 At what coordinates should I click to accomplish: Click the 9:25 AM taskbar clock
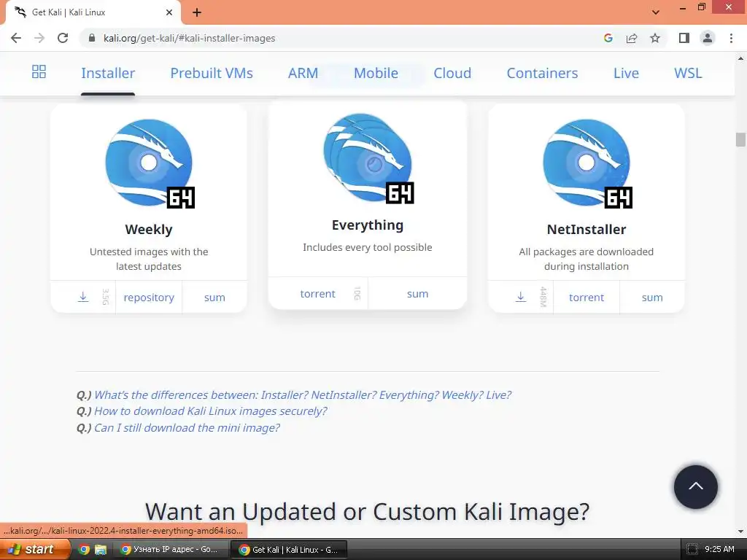719,549
